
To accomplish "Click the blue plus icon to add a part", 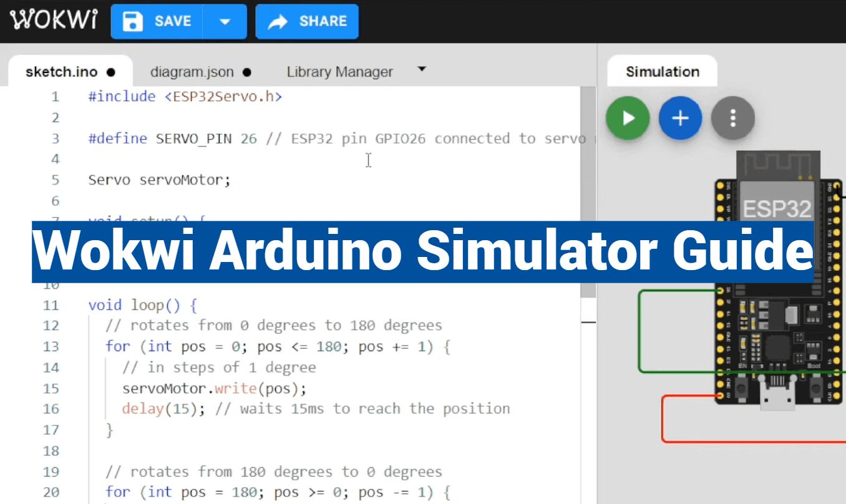I will pyautogui.click(x=680, y=118).
